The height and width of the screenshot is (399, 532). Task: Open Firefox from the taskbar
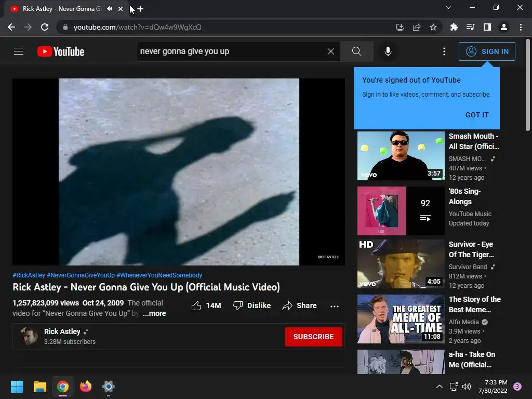(86, 387)
